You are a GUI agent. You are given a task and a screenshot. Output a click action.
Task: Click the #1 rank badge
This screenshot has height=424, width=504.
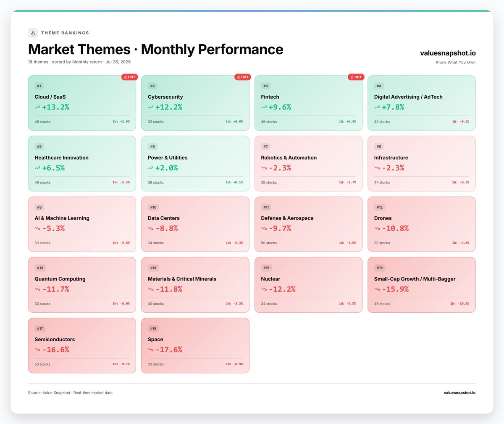(39, 86)
